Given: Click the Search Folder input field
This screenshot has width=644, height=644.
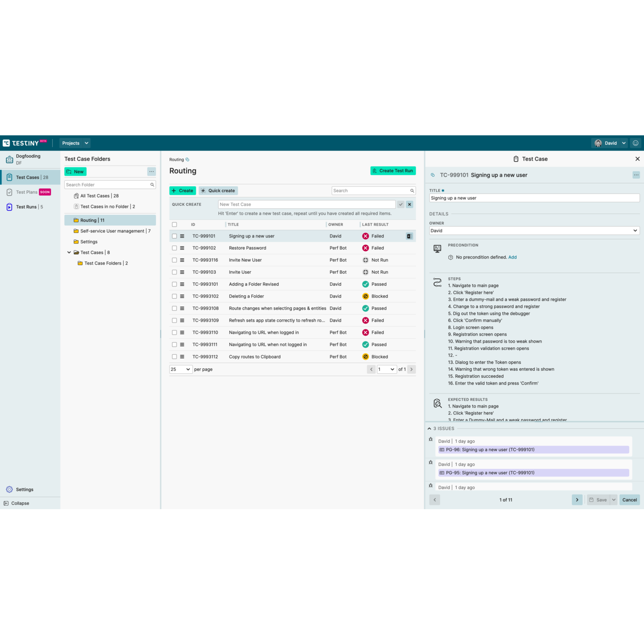Looking at the screenshot, I should (x=107, y=185).
